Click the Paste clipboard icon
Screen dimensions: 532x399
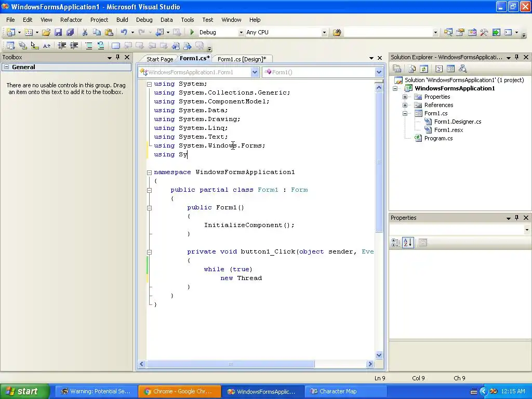[x=109, y=32]
